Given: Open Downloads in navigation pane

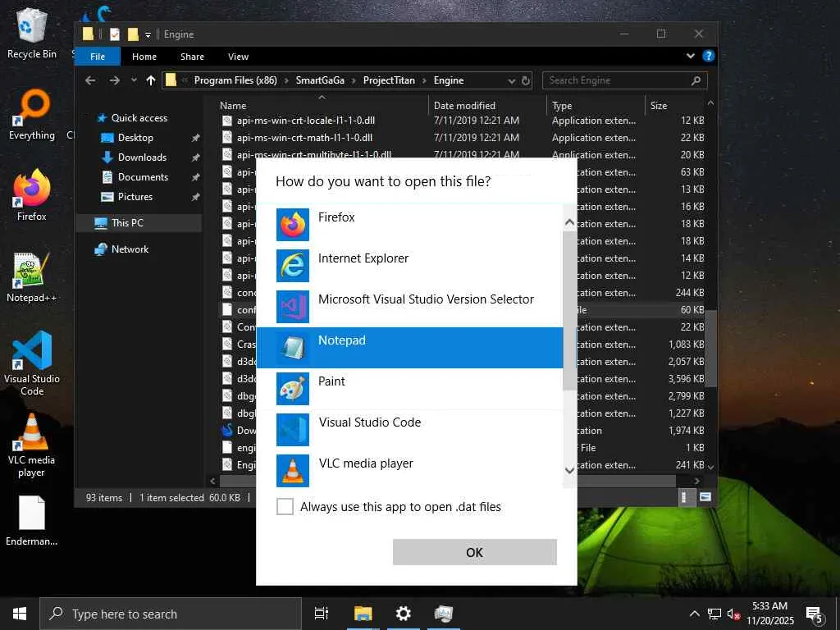Looking at the screenshot, I should tap(142, 157).
